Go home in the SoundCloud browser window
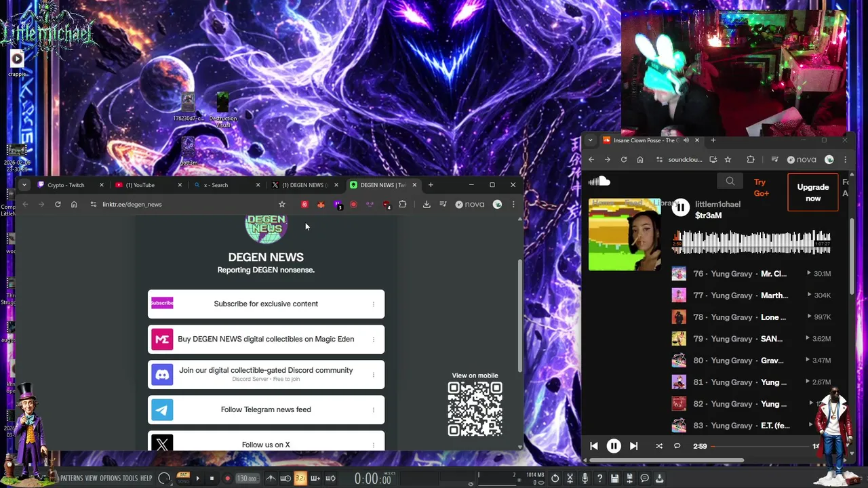 [640, 160]
